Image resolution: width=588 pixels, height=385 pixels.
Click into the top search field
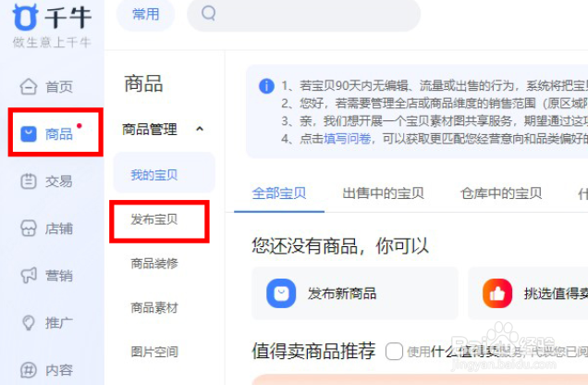(304, 14)
